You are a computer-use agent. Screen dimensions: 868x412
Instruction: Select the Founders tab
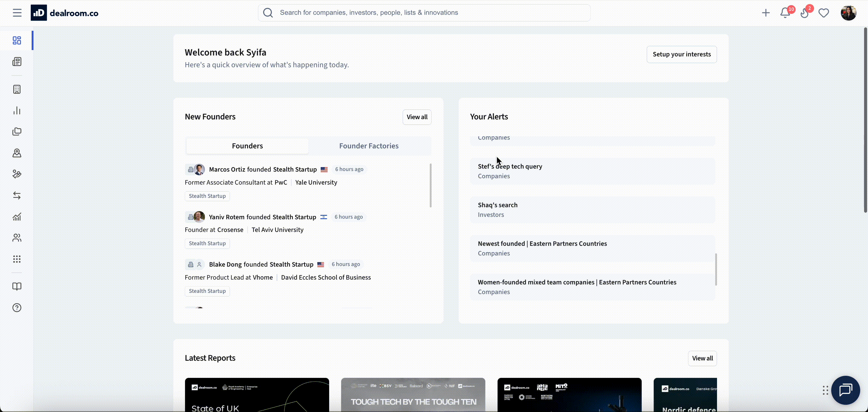pyautogui.click(x=247, y=146)
